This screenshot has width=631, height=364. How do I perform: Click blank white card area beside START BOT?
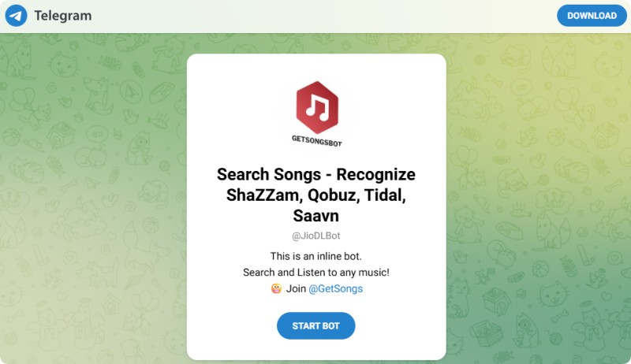[x=398, y=326]
